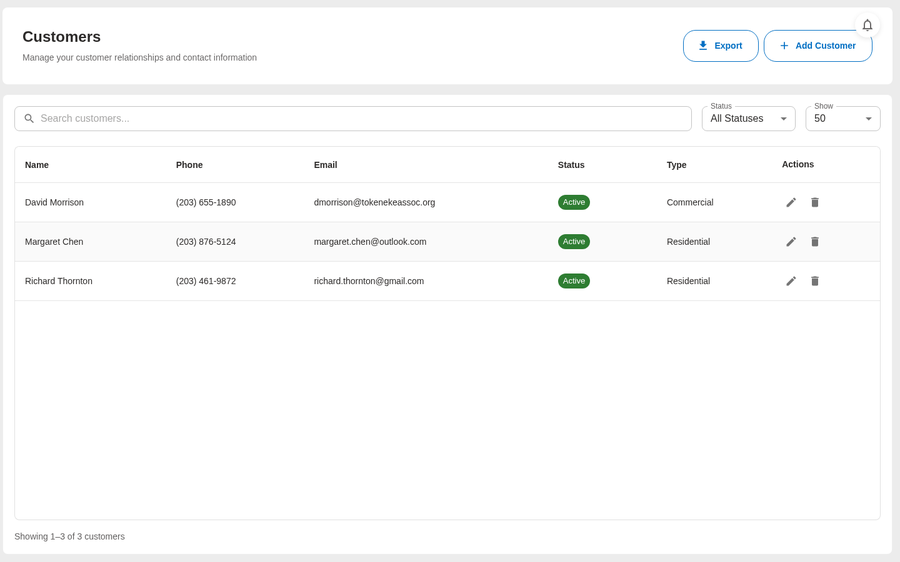Open the notifications bell icon
Screen dimensions: 900x562
[867, 25]
